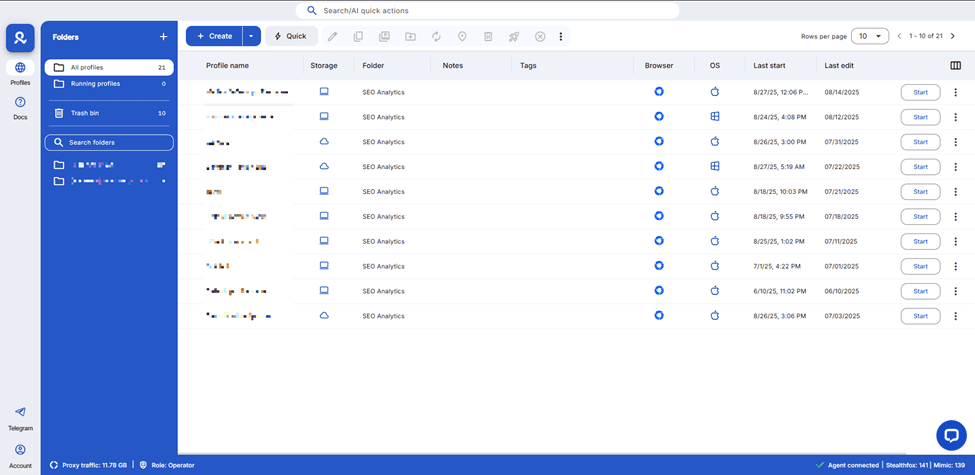
Task: Click the circular arrows refresh icon
Action: (436, 37)
